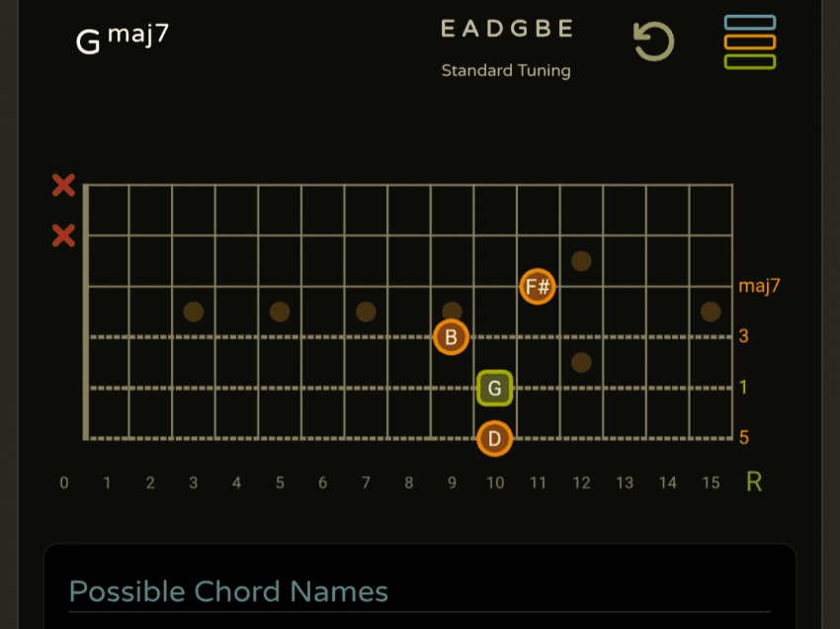
Task: Click the G maj7 chord name
Action: (123, 40)
